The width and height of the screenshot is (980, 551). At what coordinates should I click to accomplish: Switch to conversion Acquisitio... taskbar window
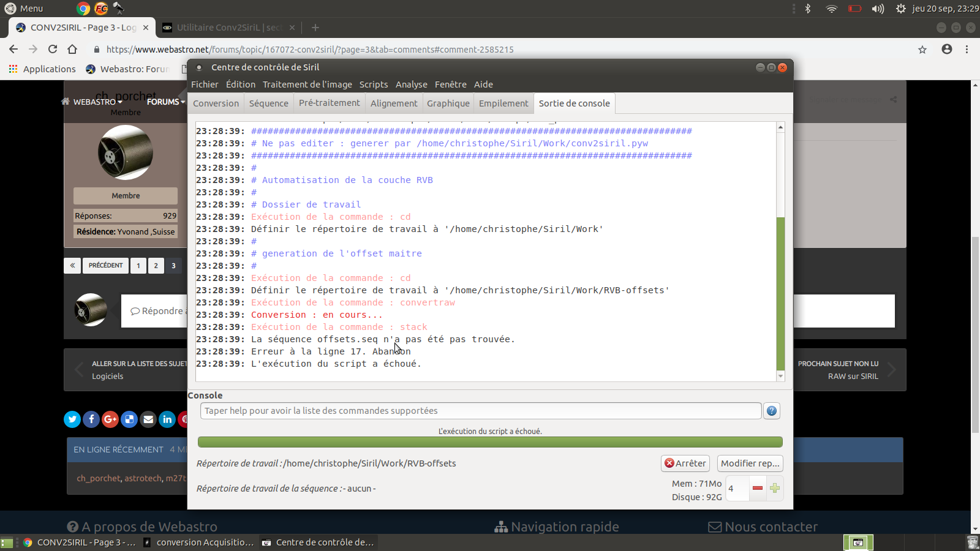pyautogui.click(x=198, y=542)
